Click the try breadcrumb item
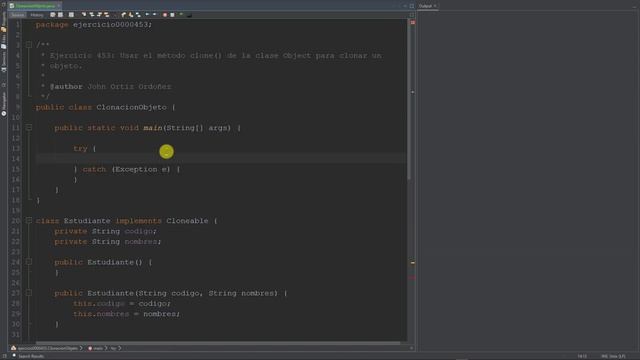The height and width of the screenshot is (360, 640). click(x=113, y=348)
